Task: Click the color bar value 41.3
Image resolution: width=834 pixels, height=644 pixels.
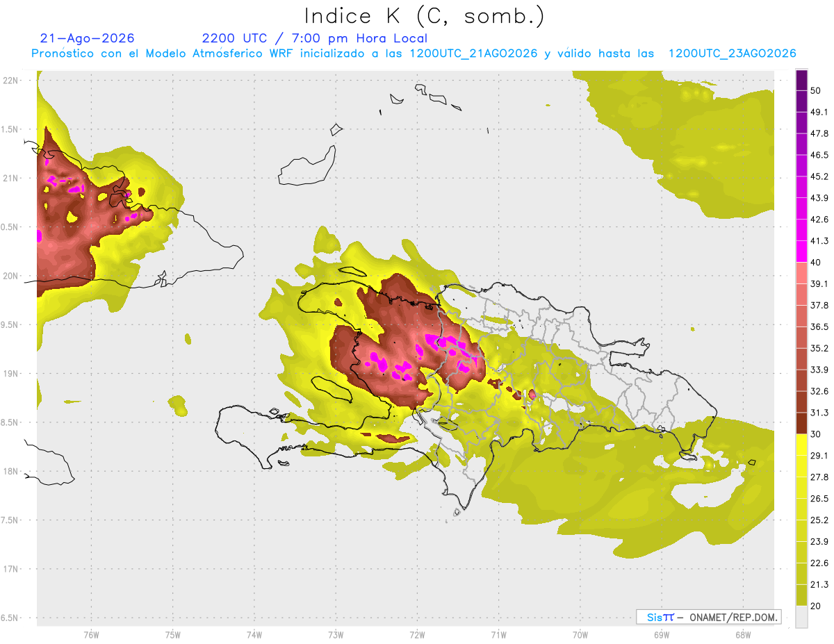Action: coord(819,241)
